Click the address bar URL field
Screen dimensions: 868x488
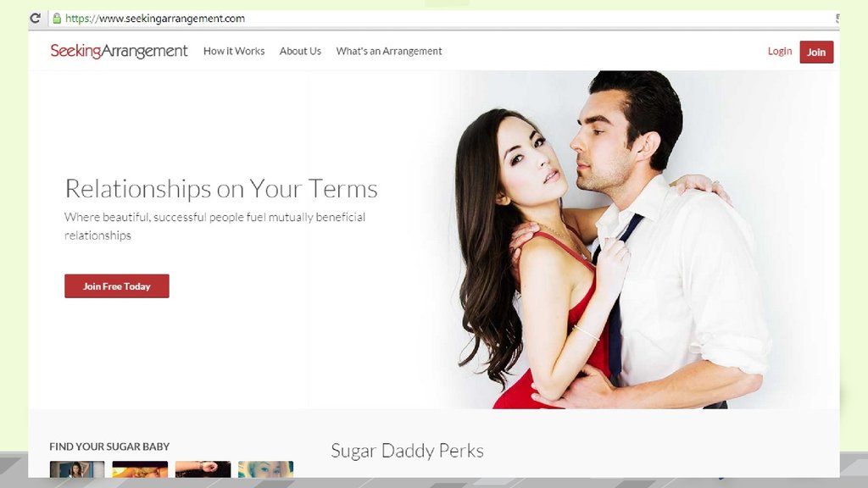coord(442,19)
